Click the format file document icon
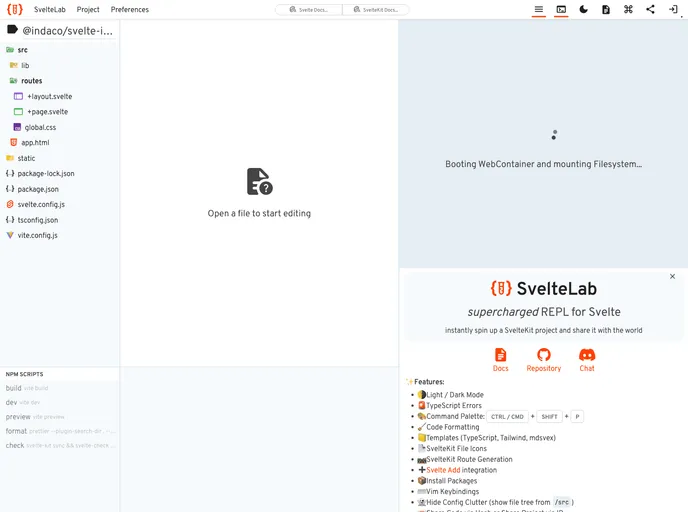 (x=606, y=9)
